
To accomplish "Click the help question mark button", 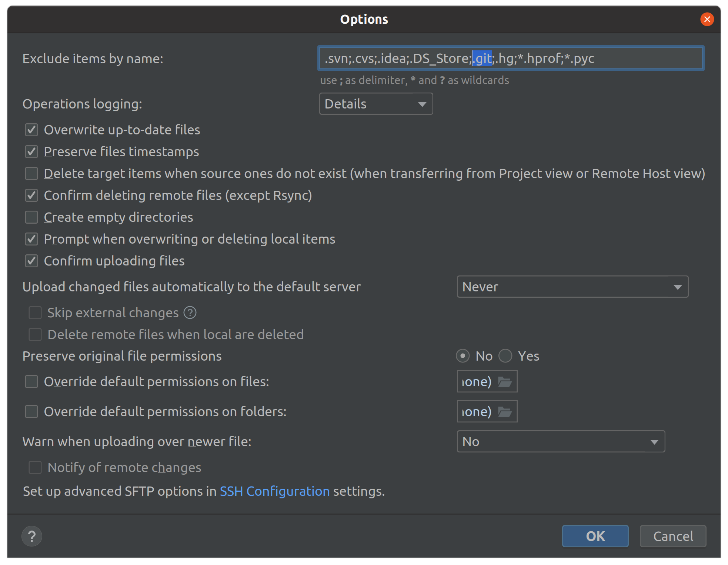I will [32, 536].
